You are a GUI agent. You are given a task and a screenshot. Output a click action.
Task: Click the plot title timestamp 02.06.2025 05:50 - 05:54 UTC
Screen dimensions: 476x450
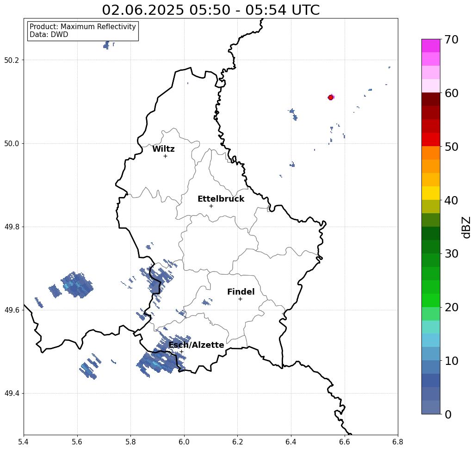pos(210,10)
